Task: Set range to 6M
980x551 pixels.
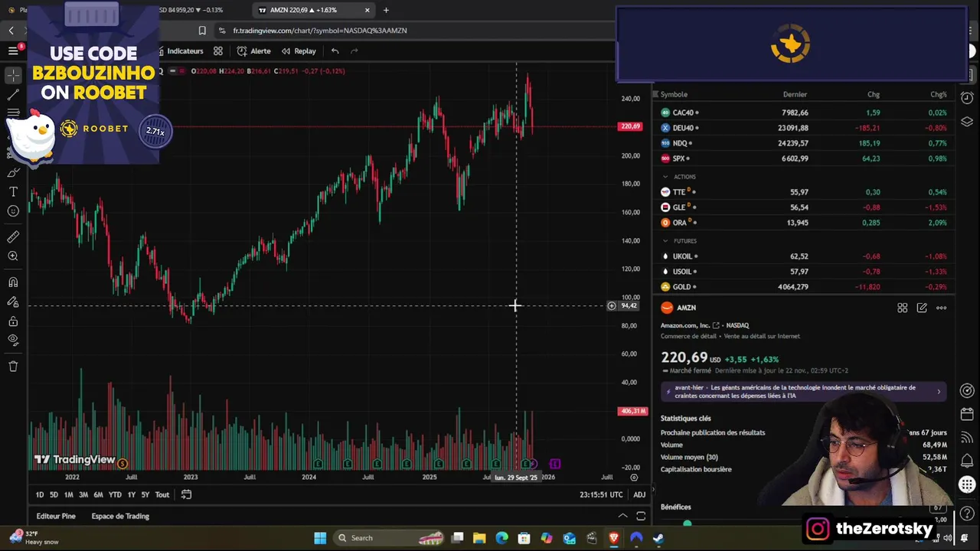Action: [x=98, y=495]
